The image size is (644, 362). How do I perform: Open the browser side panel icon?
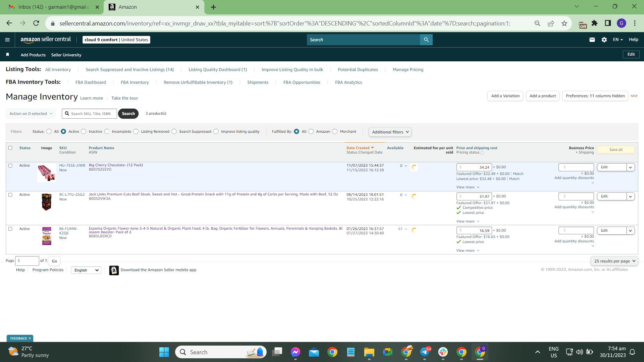[x=608, y=23]
